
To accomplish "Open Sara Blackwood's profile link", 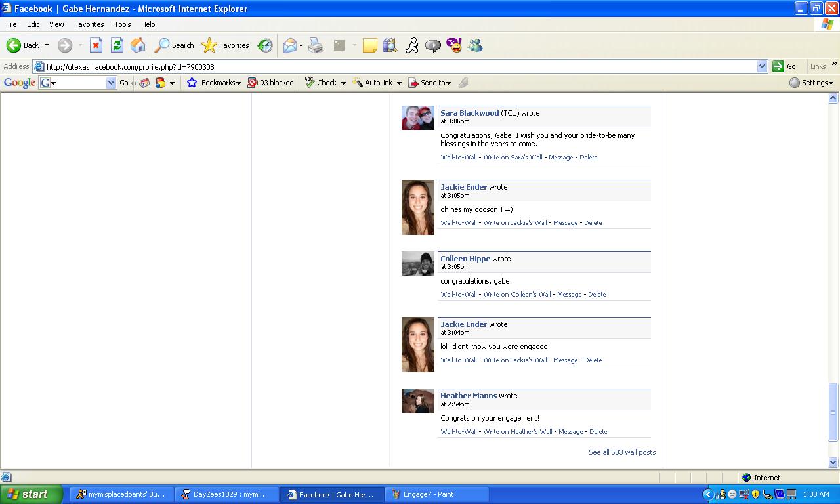I will click(469, 113).
